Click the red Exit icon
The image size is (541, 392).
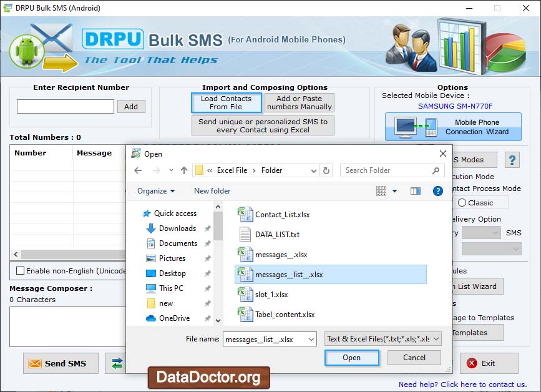click(473, 363)
